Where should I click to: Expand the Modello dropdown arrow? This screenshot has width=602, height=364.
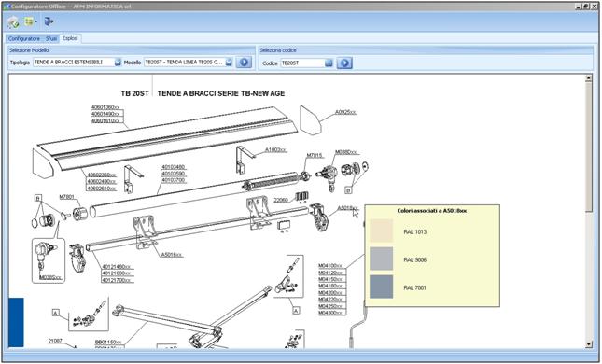click(229, 63)
